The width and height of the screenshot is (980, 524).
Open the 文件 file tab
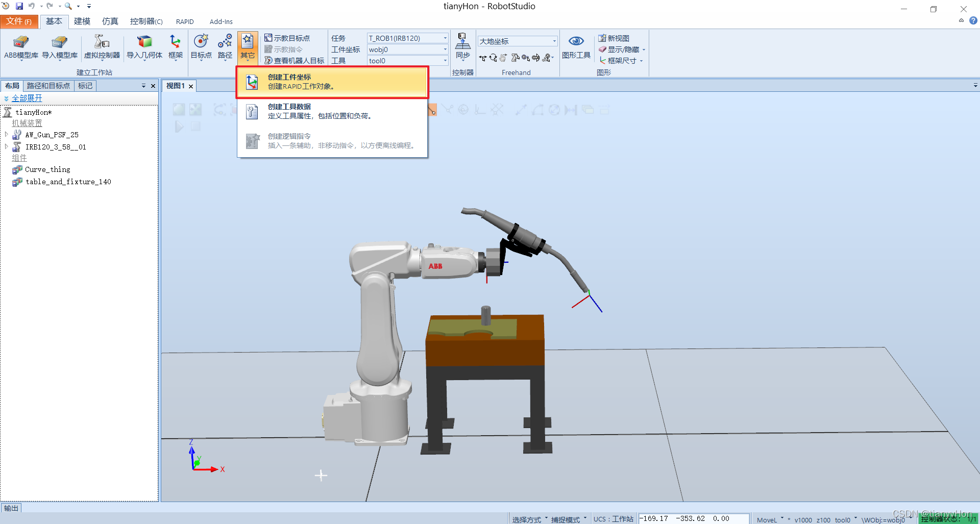[x=19, y=21]
